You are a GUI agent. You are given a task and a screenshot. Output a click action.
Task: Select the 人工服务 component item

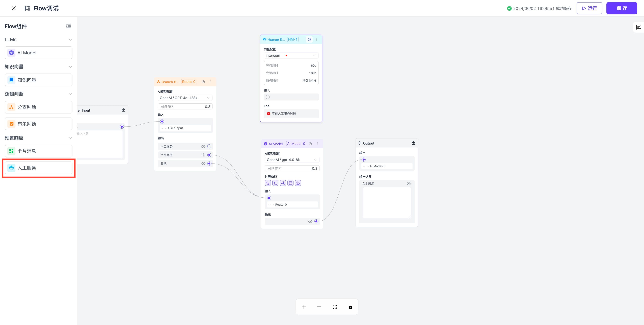point(39,168)
